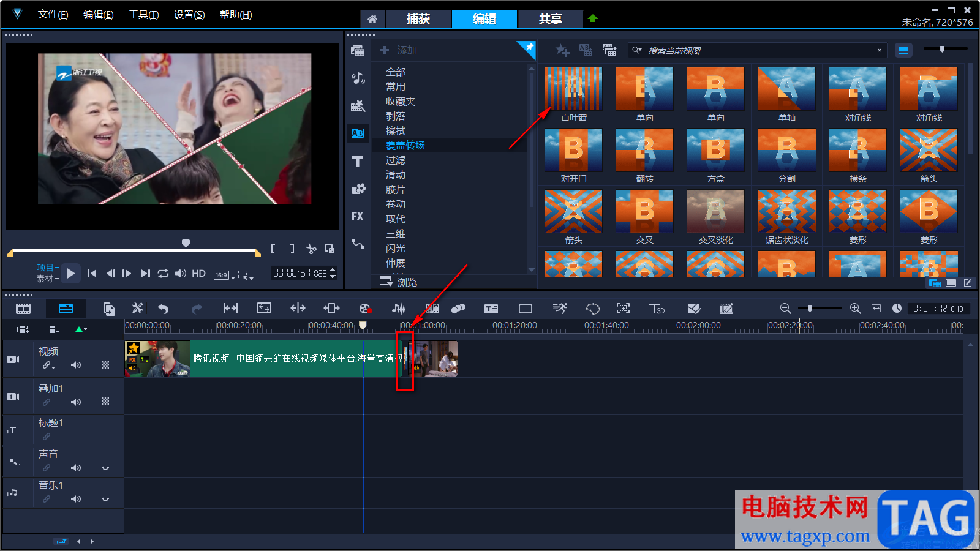Open the Overlay graphics library icon
This screenshot has height=551, width=980.
click(x=358, y=189)
